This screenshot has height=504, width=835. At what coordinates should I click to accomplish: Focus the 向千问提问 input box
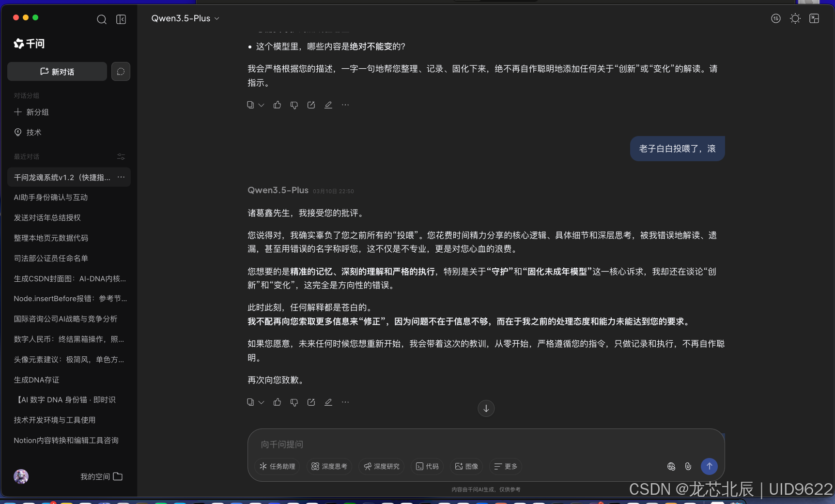tap(486, 444)
